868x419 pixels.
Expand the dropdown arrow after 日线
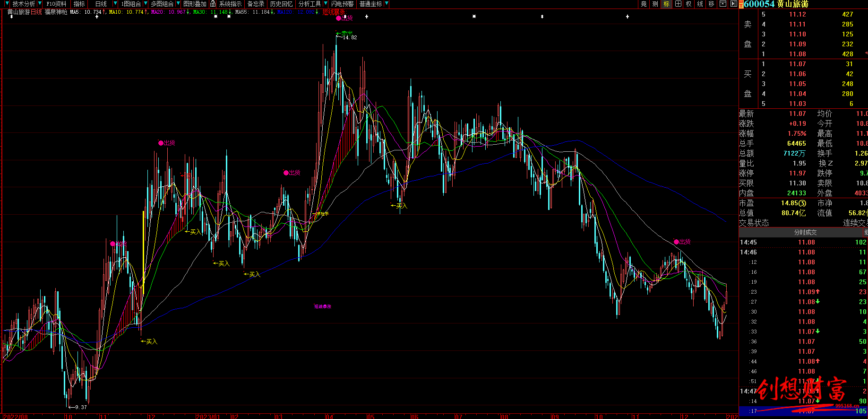click(x=115, y=4)
